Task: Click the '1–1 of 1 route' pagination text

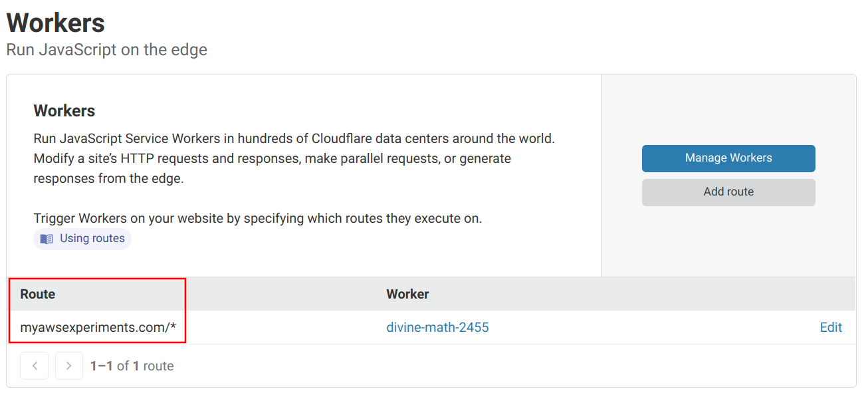Action: click(x=132, y=366)
